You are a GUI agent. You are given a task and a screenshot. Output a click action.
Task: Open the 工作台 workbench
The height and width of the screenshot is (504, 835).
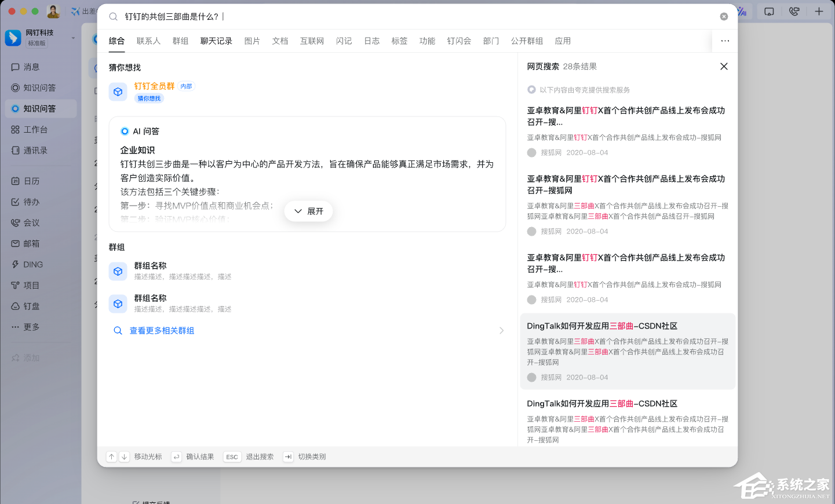[x=35, y=129]
